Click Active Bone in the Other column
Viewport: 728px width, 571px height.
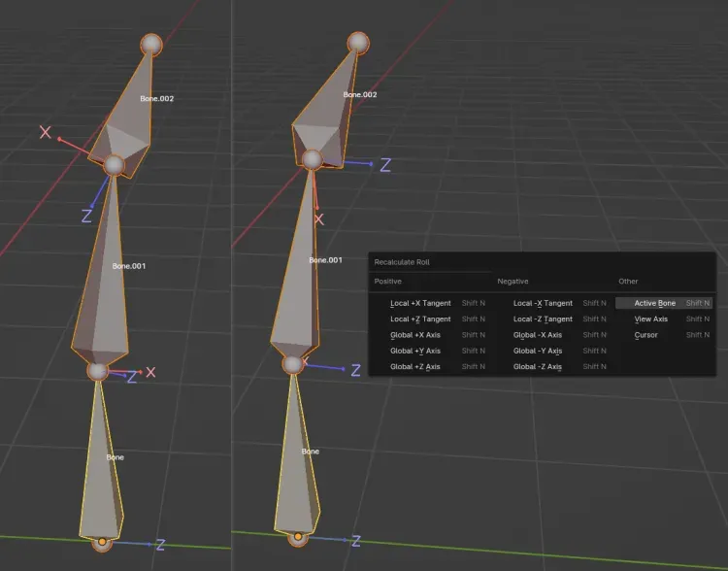click(664, 303)
